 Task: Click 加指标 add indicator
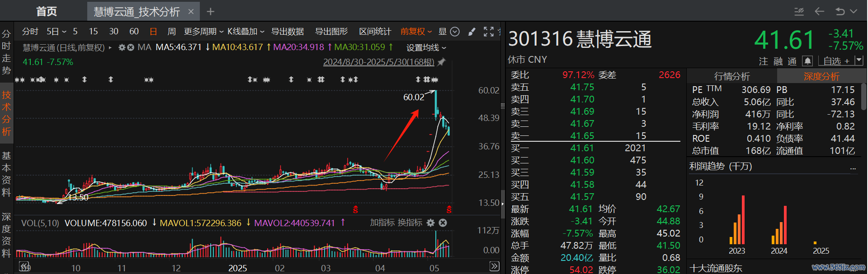pos(382,223)
